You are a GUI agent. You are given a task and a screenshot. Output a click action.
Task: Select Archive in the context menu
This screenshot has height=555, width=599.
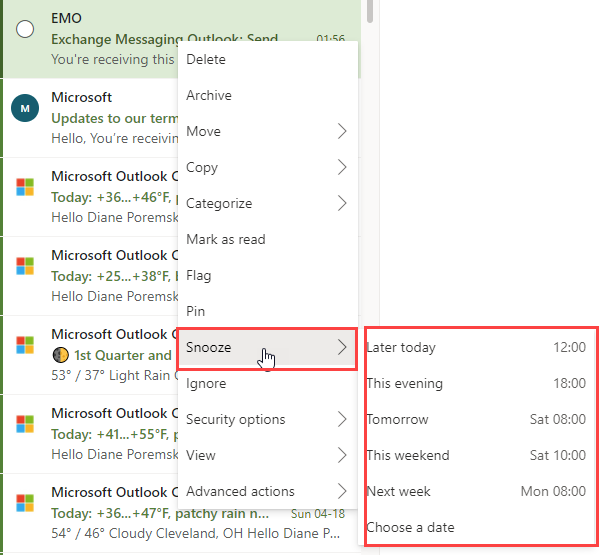[x=268, y=95]
